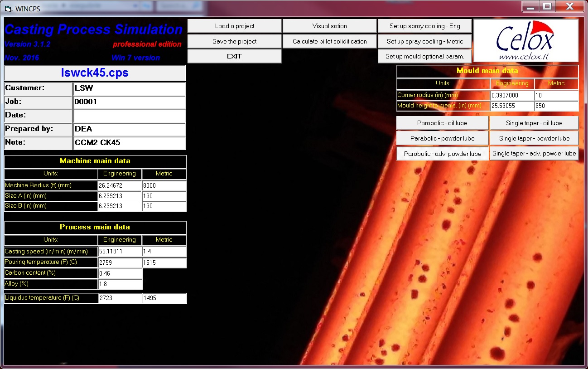Edit Pouring temperature Fahrenheit value 2759
Screen dimensions: 588x369
(120, 263)
